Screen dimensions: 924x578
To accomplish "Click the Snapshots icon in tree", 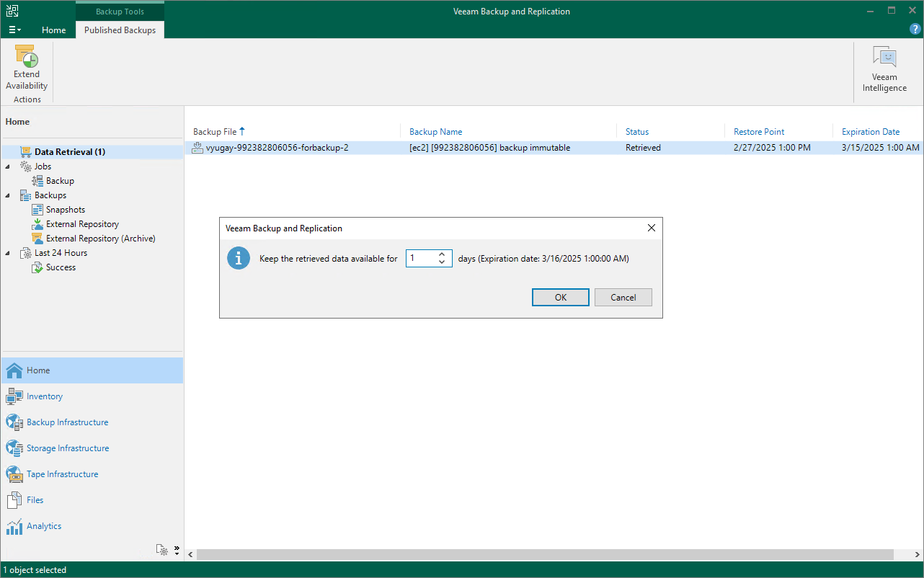I will (37, 210).
